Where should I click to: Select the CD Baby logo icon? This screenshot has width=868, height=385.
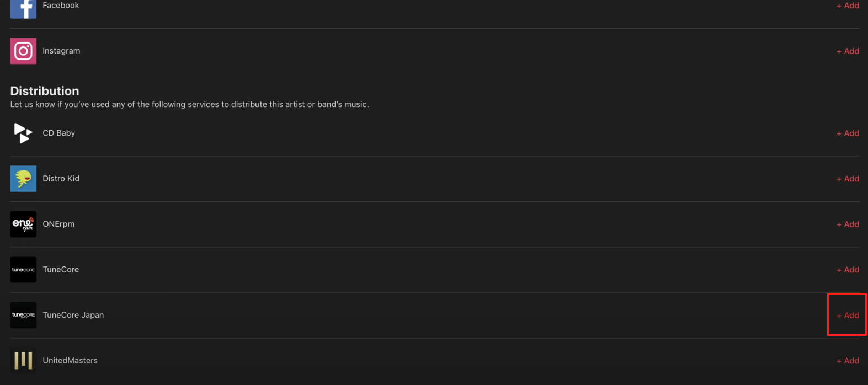click(23, 133)
